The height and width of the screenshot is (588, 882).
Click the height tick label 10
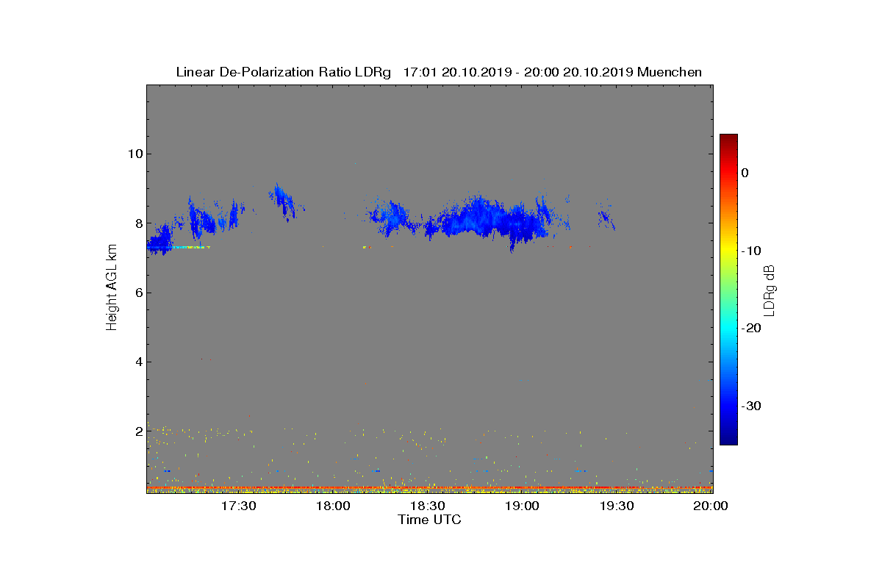[x=135, y=154]
